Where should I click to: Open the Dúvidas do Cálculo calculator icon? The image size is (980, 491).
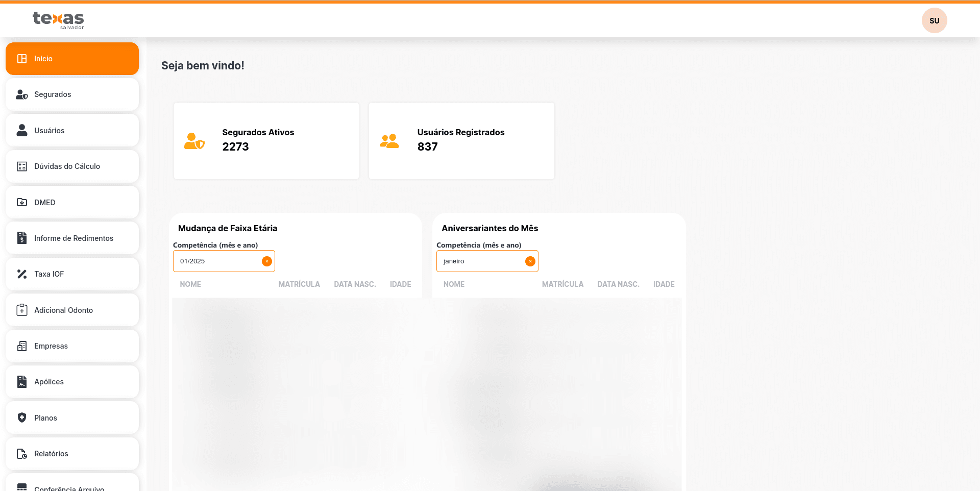[x=22, y=166]
